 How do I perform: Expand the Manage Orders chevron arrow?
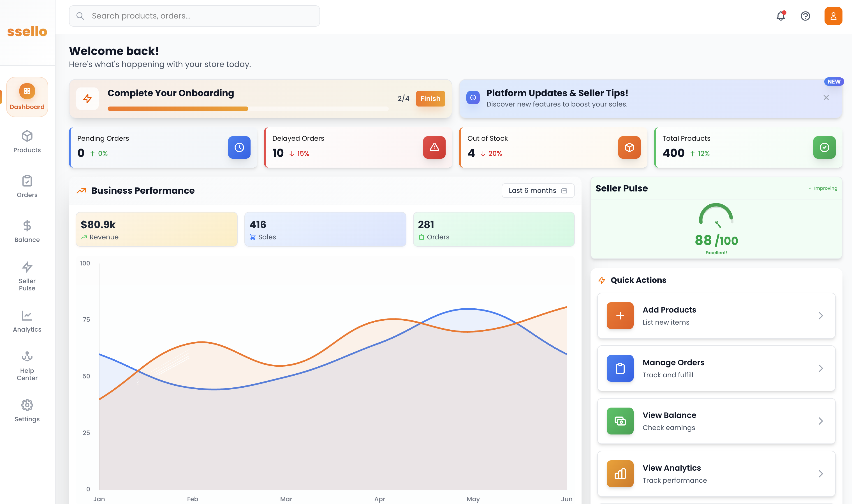(x=820, y=368)
